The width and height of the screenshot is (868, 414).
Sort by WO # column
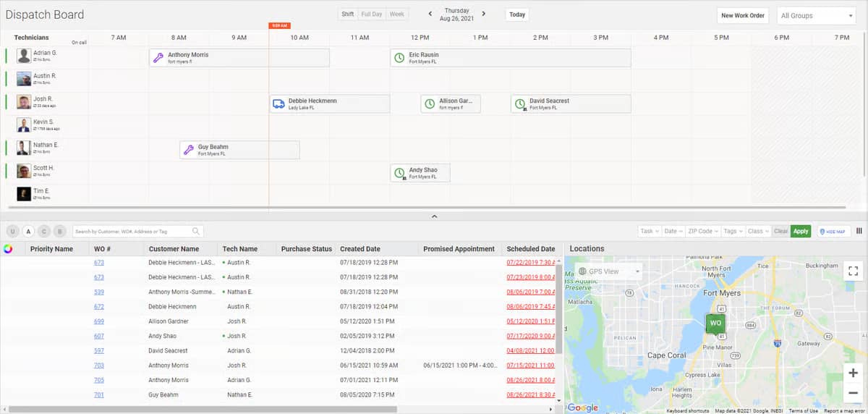pos(102,249)
